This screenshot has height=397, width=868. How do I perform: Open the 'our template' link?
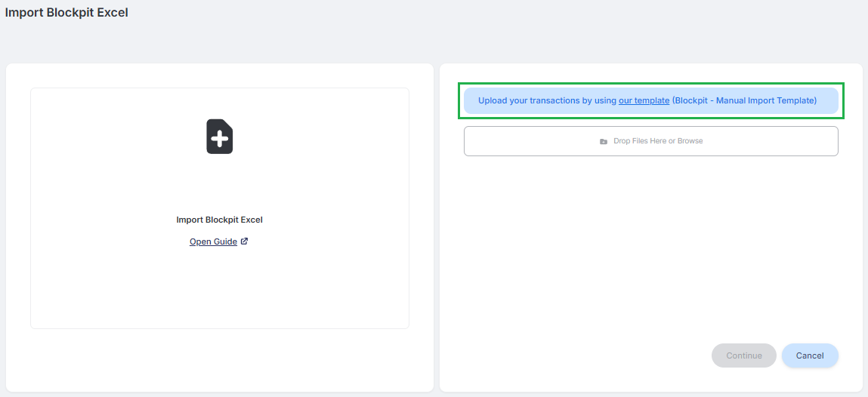click(644, 100)
